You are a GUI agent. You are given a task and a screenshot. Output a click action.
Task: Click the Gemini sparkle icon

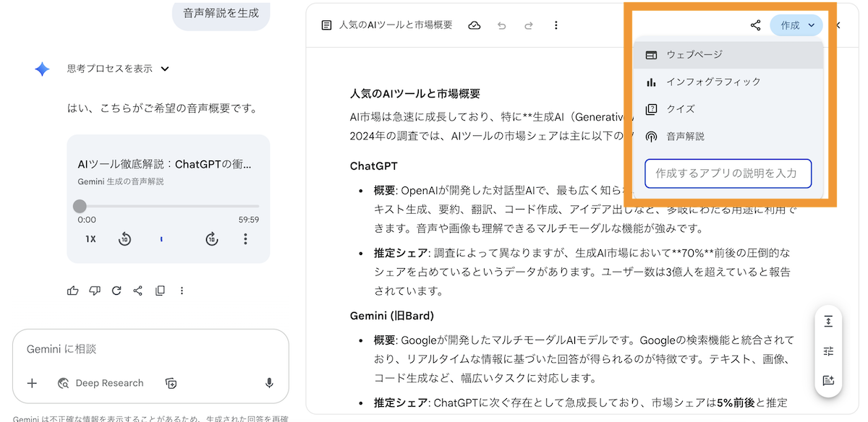point(43,69)
